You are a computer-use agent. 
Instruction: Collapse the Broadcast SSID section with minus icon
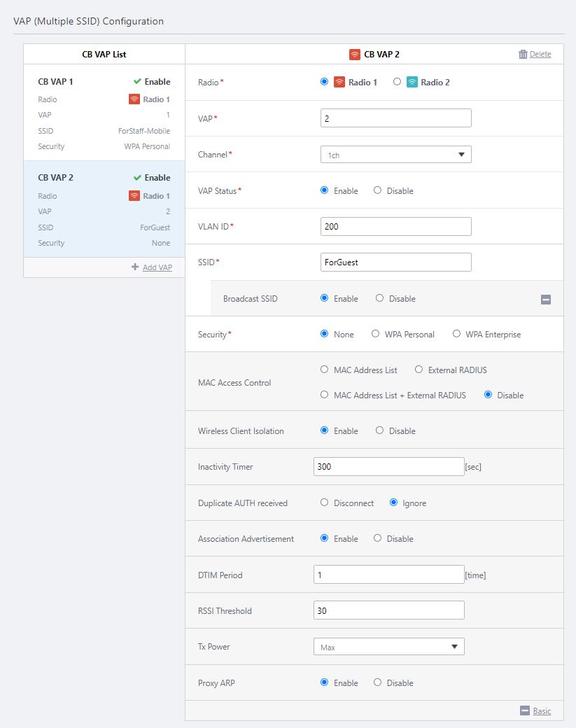point(546,299)
